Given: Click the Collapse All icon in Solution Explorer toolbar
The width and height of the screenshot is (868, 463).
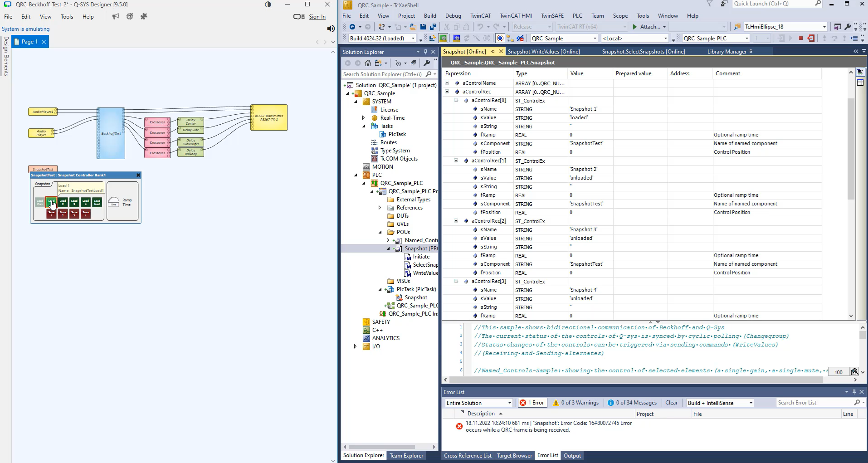Looking at the screenshot, I should [413, 63].
